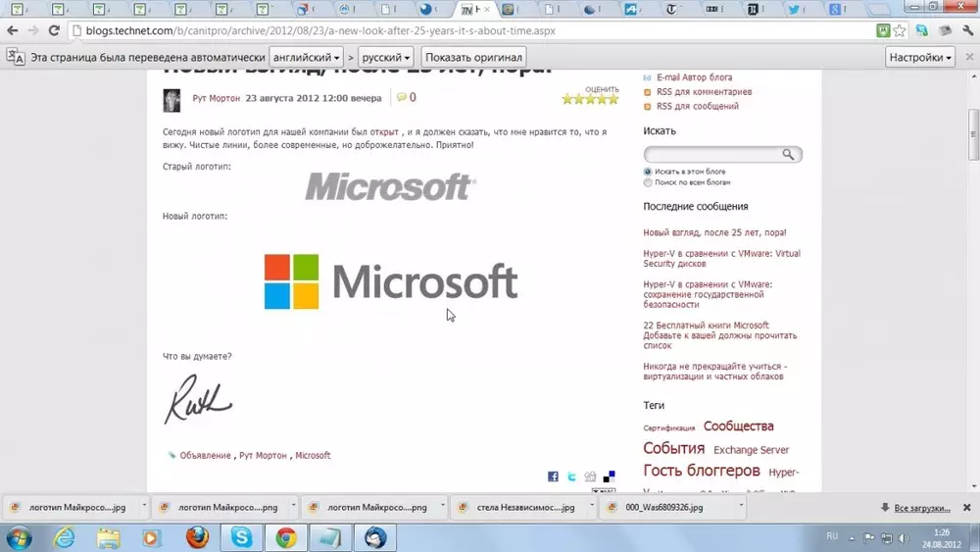Rate the post with five stars
Screen dimensions: 980x552
click(613, 99)
